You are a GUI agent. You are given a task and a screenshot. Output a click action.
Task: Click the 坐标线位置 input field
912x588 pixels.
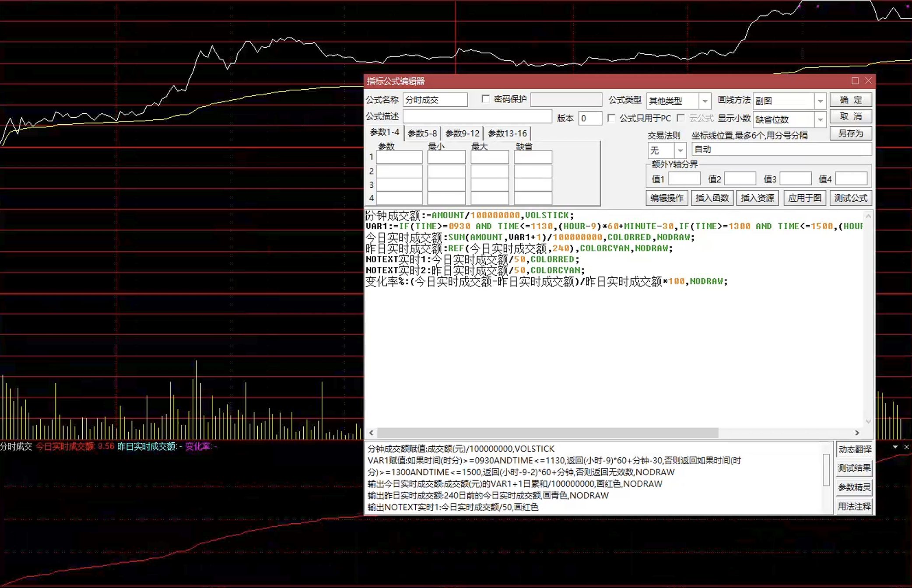click(781, 150)
